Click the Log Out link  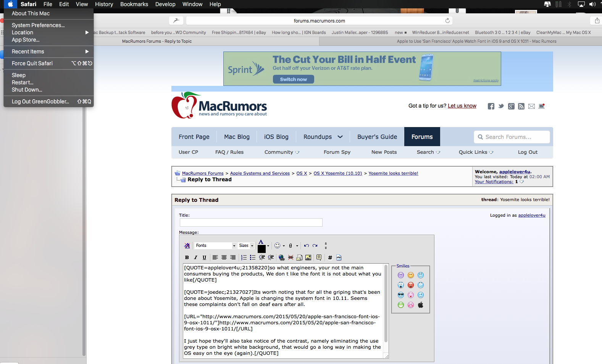[x=528, y=152]
